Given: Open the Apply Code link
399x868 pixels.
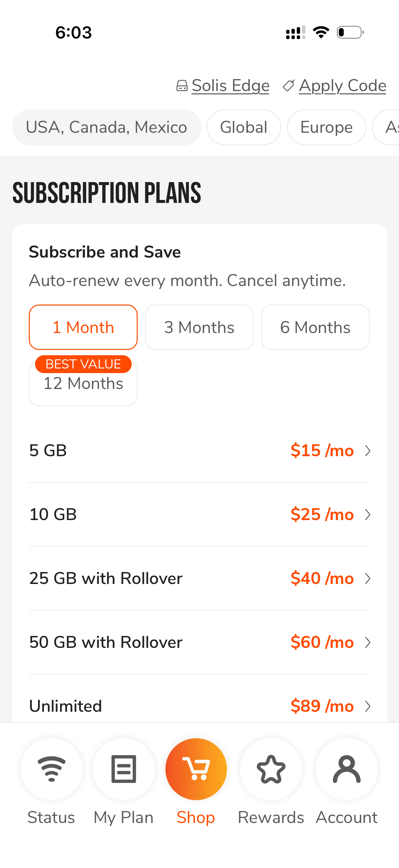Looking at the screenshot, I should click(342, 86).
